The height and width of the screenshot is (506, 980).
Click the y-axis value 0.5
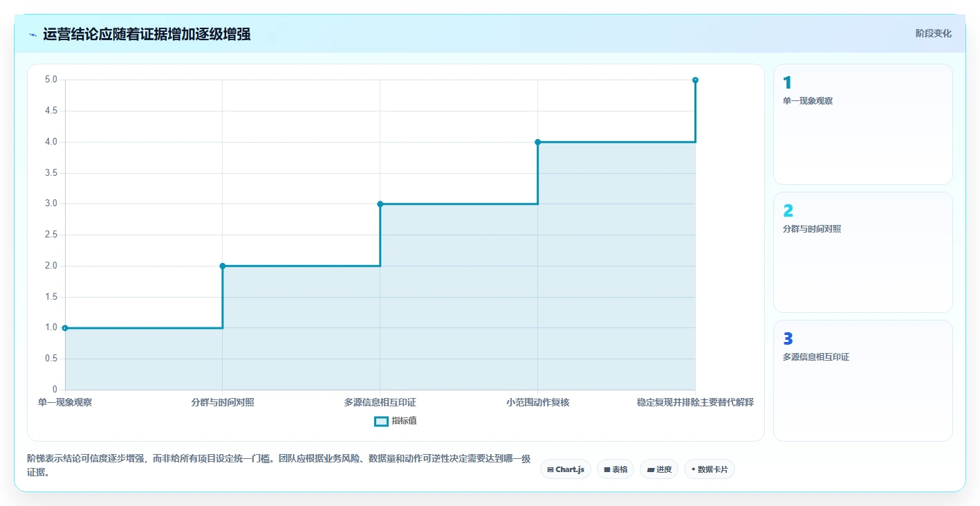(x=51, y=359)
